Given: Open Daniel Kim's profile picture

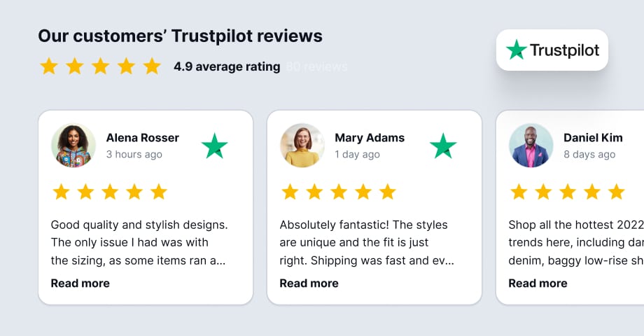Looking at the screenshot, I should pyautogui.click(x=531, y=146).
